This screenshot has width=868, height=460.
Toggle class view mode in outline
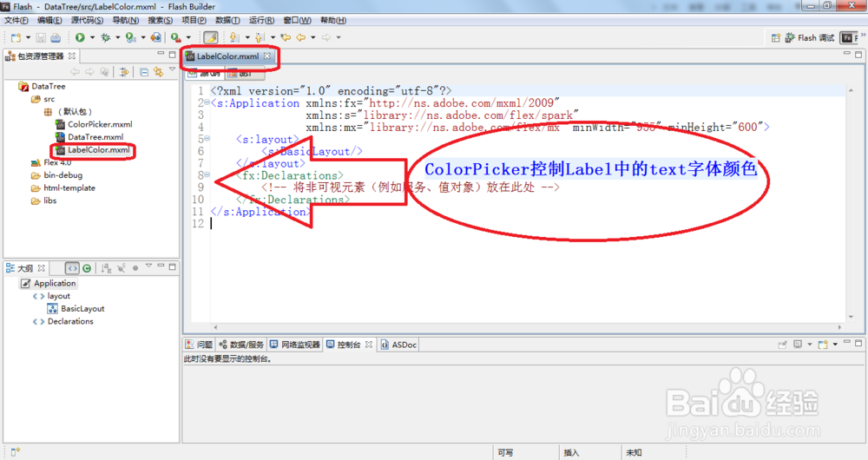click(87, 268)
